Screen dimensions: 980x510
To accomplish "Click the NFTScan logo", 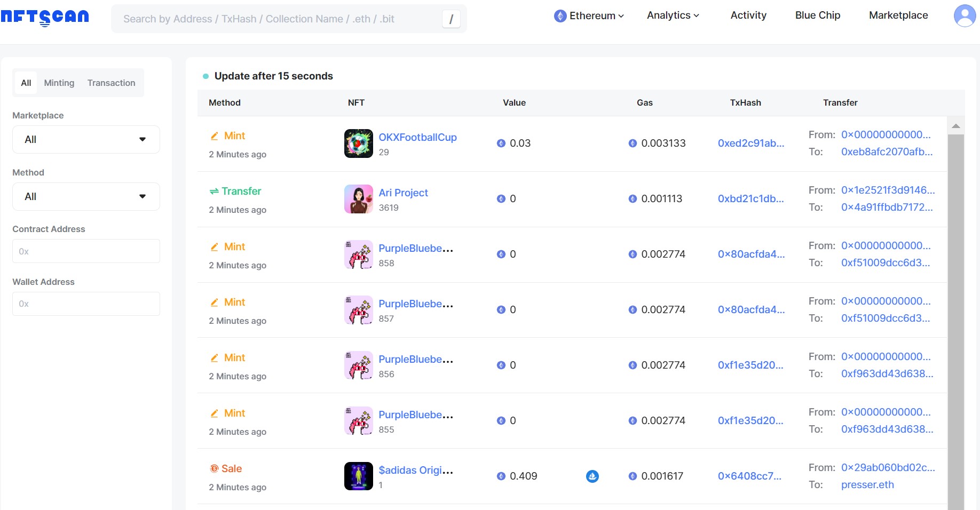I will coord(45,17).
